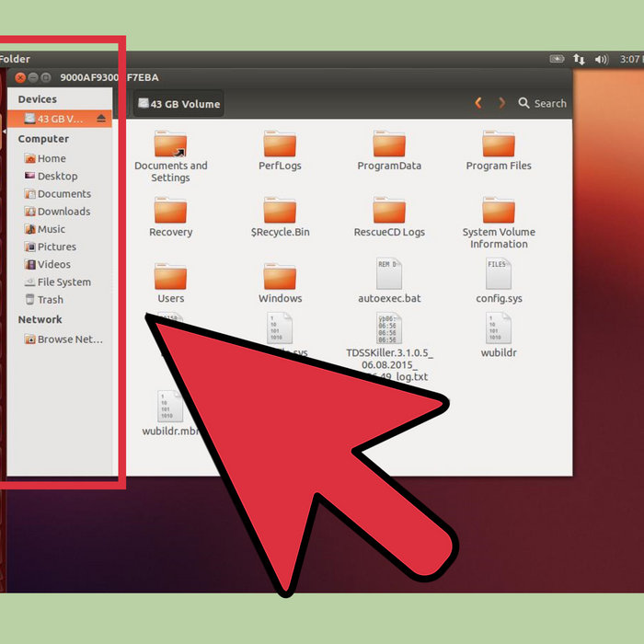Go forward with the right arrow
644x644 pixels.
click(x=501, y=103)
